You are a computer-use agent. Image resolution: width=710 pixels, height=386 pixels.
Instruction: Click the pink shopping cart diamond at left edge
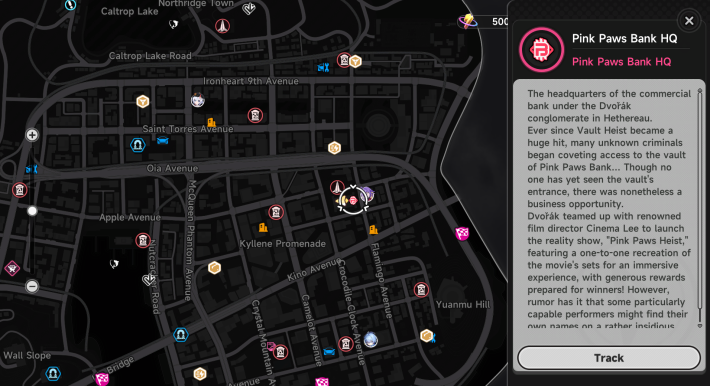[12, 268]
